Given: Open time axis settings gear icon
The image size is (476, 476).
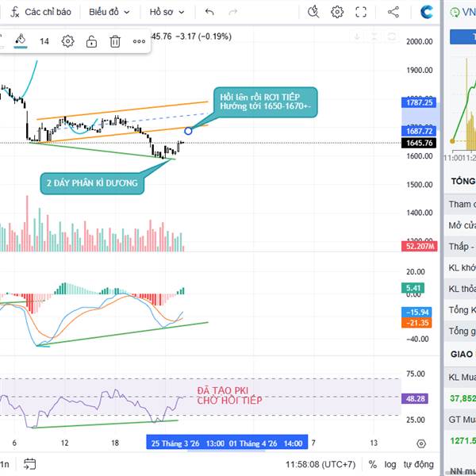Looking at the screenshot, I should pyautogui.click(x=421, y=443).
